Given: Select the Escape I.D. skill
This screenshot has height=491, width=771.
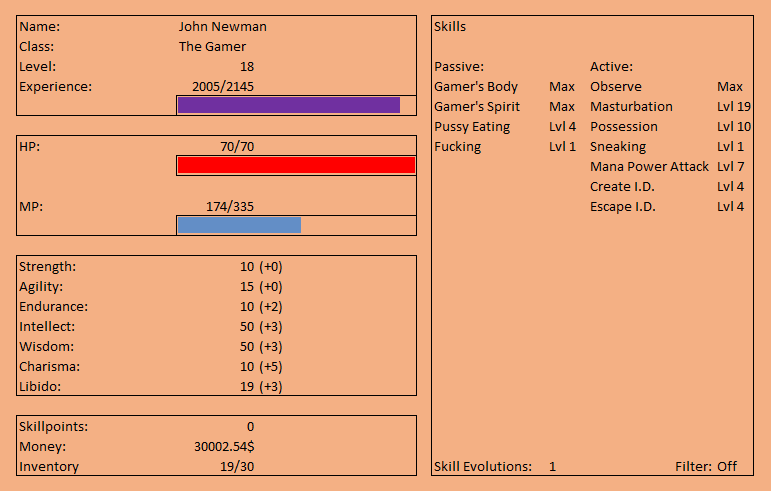Looking at the screenshot, I should pyautogui.click(x=623, y=206).
